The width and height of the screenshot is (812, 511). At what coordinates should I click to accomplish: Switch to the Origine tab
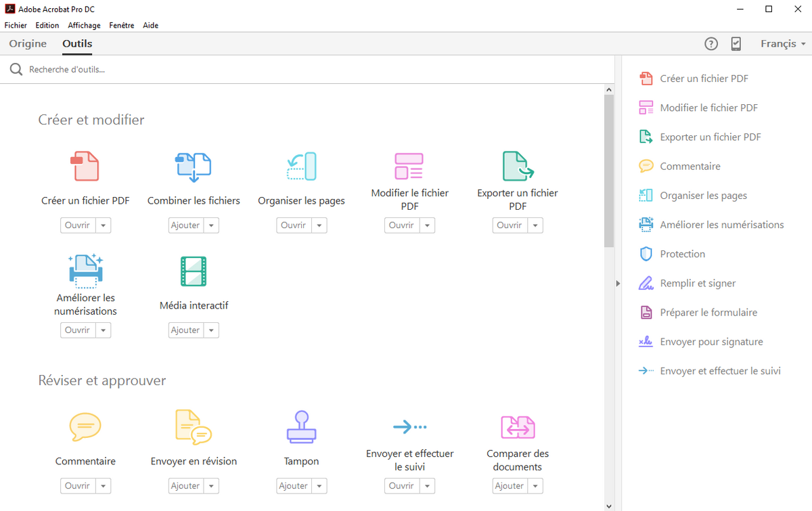pos(28,44)
